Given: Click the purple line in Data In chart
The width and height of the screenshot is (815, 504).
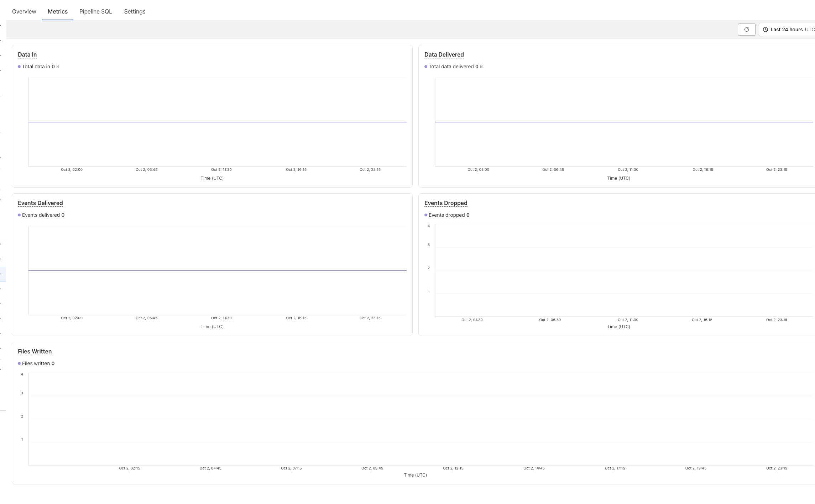Looking at the screenshot, I should click(217, 122).
